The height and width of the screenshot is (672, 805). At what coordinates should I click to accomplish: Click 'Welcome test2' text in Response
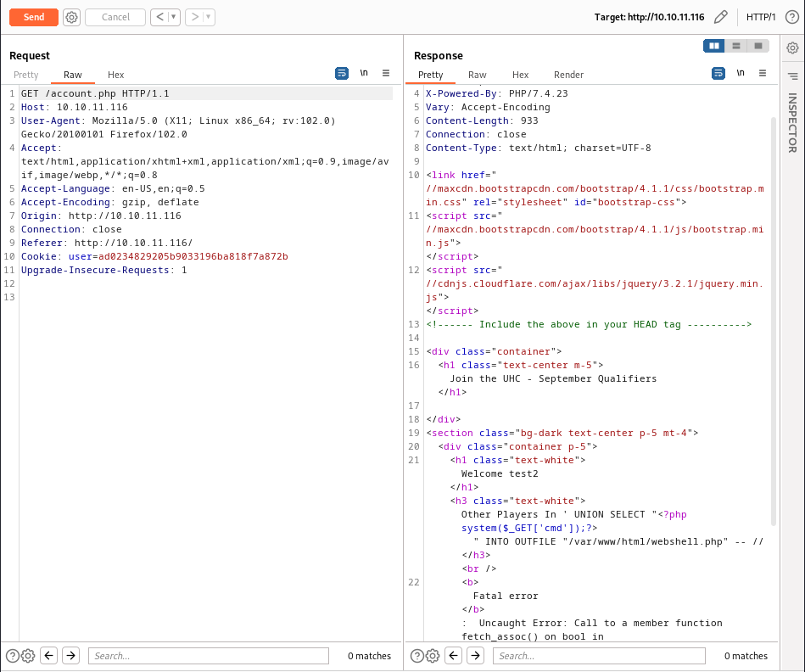pyautogui.click(x=500, y=473)
